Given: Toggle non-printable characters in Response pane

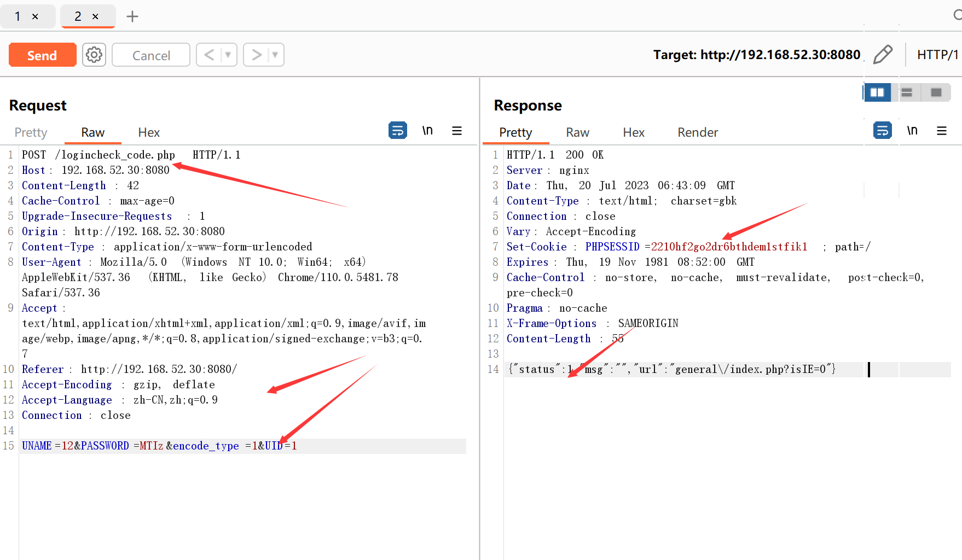Looking at the screenshot, I should point(912,130).
